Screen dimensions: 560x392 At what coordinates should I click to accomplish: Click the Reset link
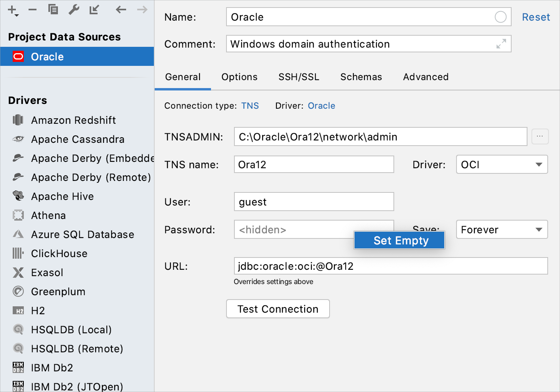click(536, 17)
